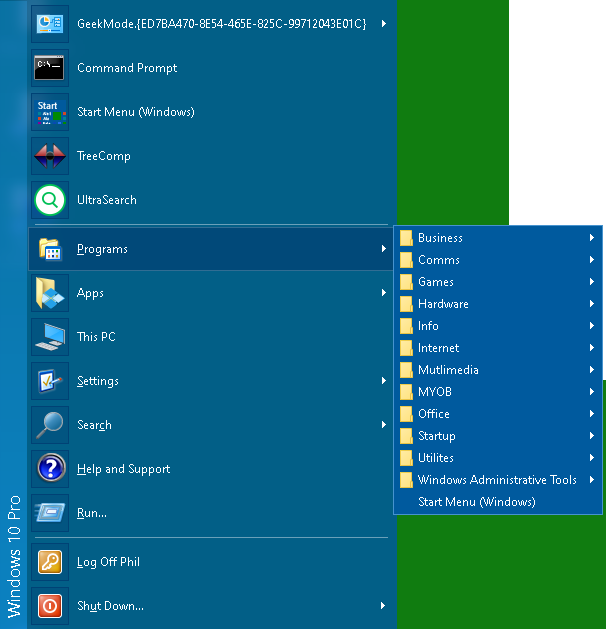
Task: Click the Apps folder icon
Action: pos(50,293)
